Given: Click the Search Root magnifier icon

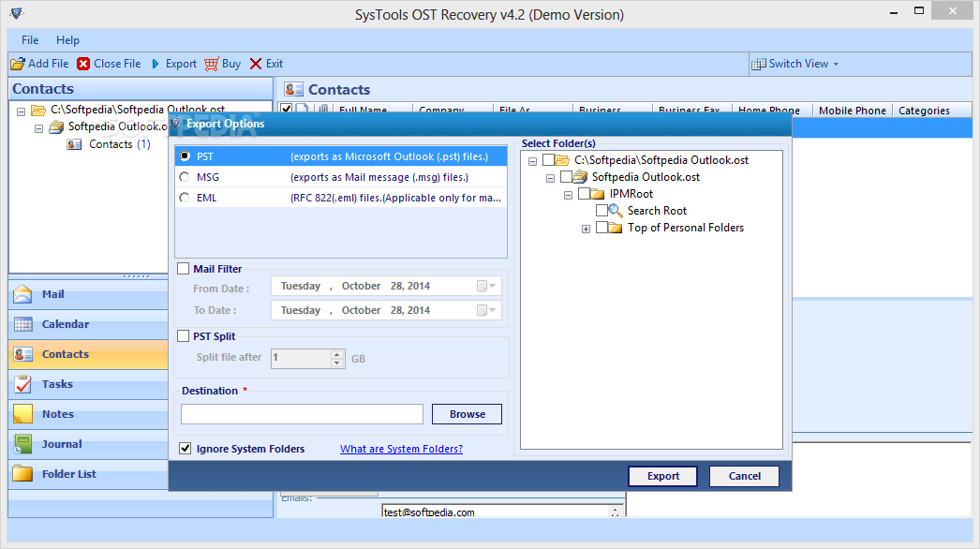Looking at the screenshot, I should 616,211.
